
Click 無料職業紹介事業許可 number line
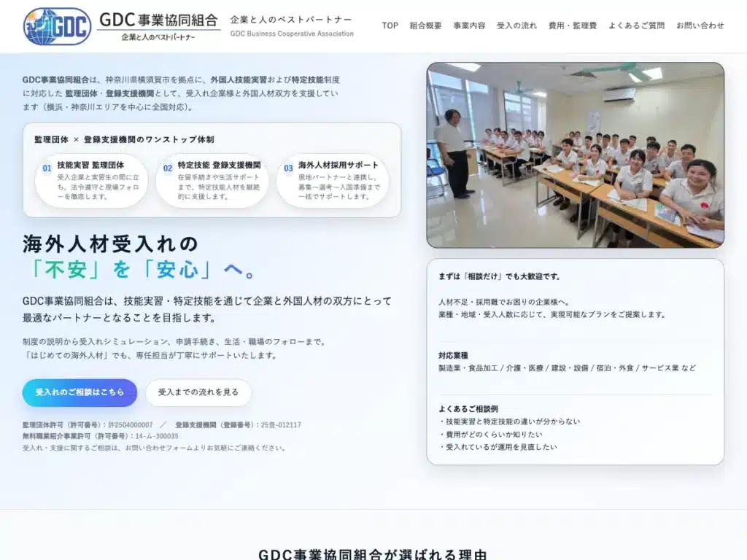tap(101, 436)
